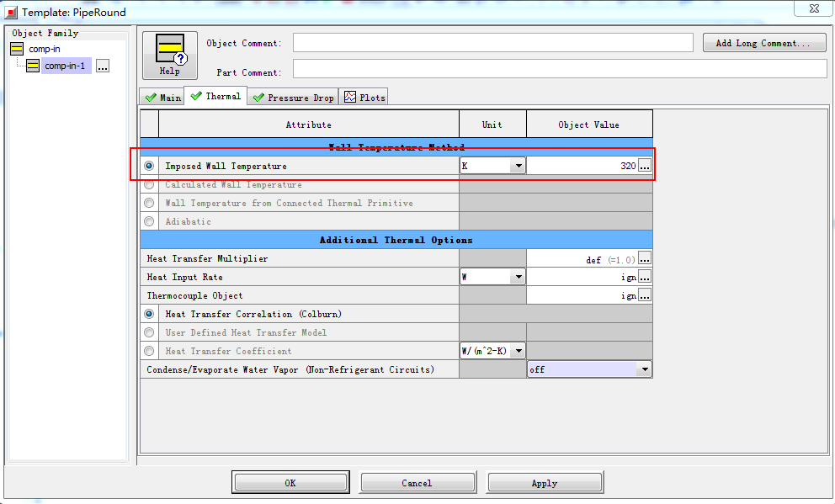Open value selector for Imposed Wall Temperature
Screen dimensions: 835x504
click(x=645, y=167)
